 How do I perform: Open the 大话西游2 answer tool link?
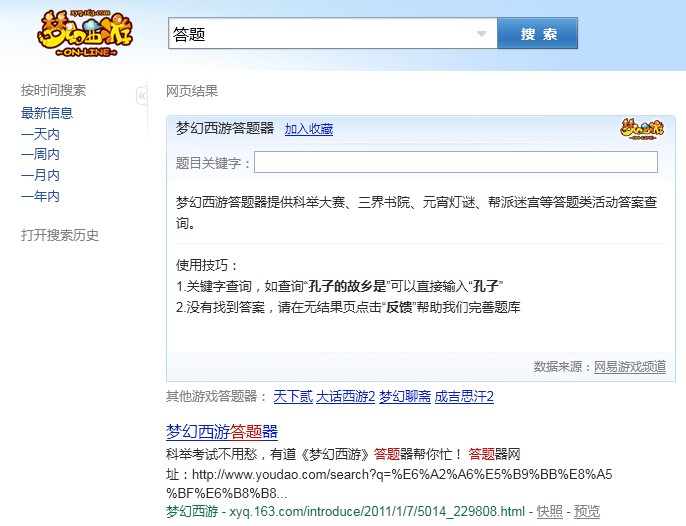point(346,396)
